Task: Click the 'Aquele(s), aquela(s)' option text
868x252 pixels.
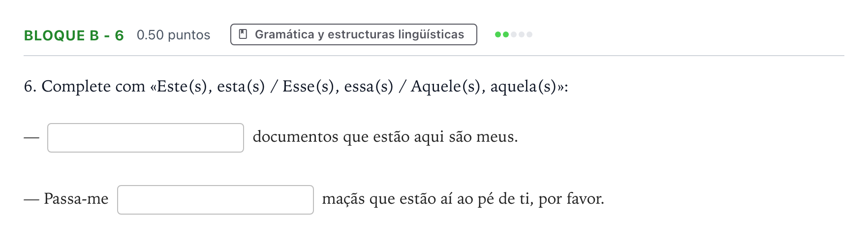Action: coord(484,87)
